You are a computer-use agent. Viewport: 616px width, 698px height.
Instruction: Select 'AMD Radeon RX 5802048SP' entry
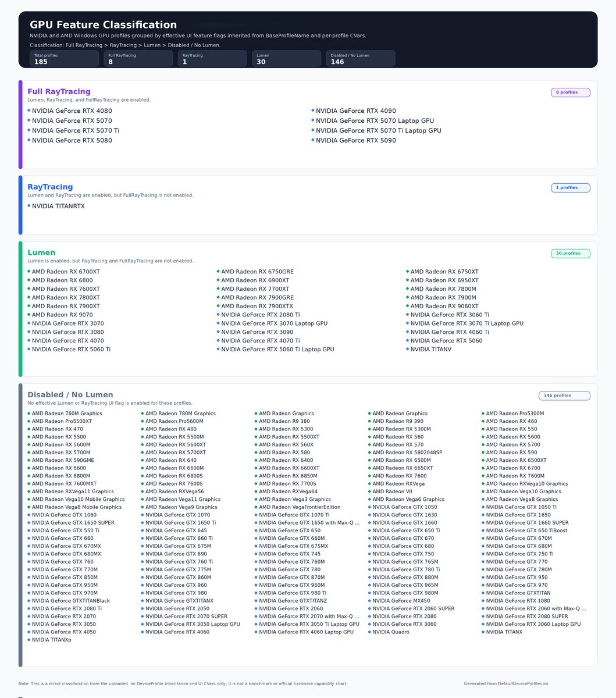click(x=405, y=453)
